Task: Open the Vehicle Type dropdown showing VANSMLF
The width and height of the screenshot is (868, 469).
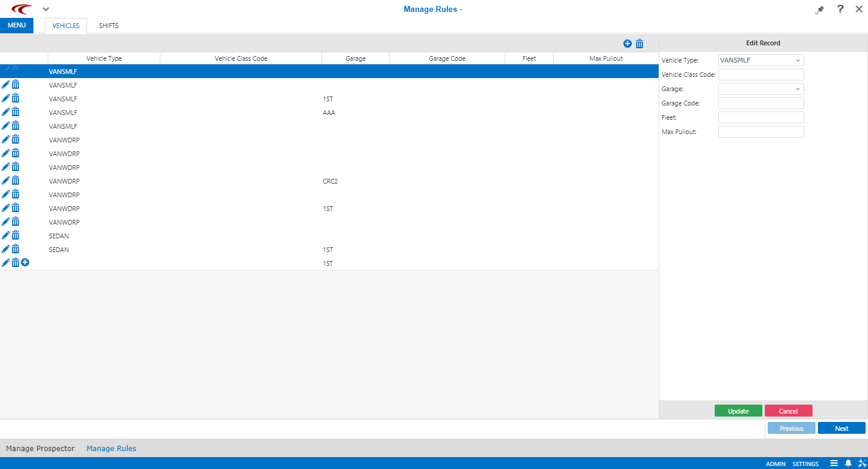Action: (x=798, y=60)
